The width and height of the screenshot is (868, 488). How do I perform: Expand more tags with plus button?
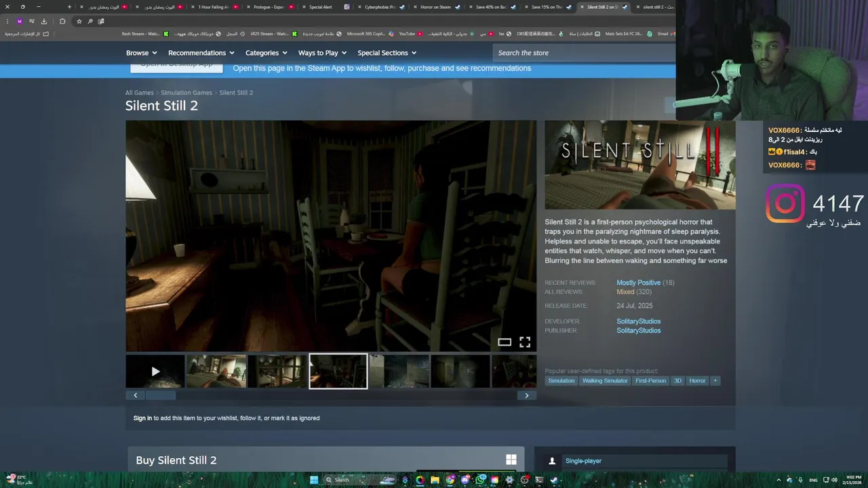click(x=715, y=381)
